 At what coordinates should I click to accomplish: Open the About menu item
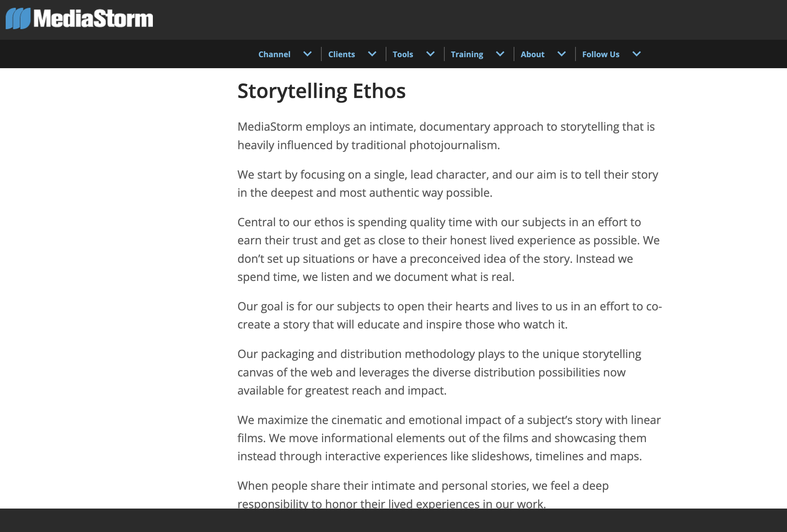click(532, 54)
